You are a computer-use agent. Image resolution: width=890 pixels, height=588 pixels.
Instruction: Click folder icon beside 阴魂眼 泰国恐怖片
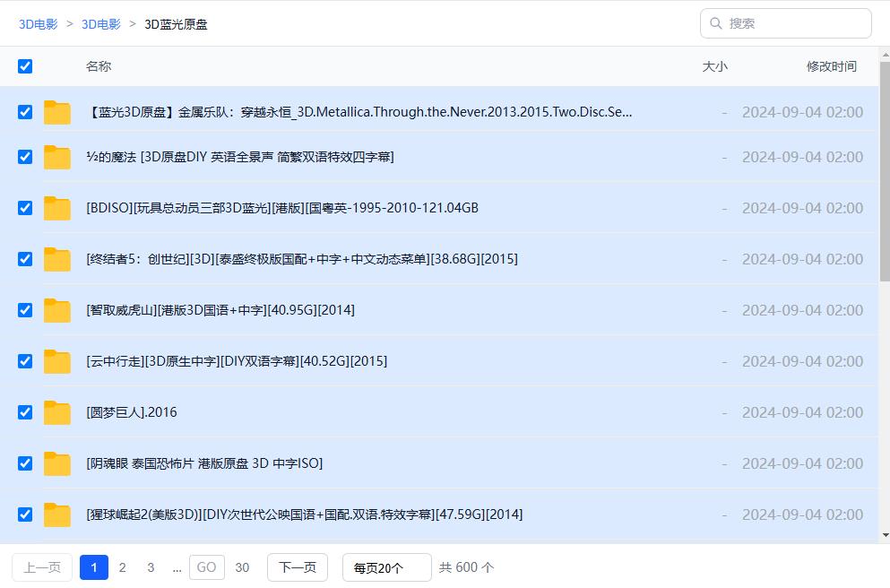(x=57, y=463)
